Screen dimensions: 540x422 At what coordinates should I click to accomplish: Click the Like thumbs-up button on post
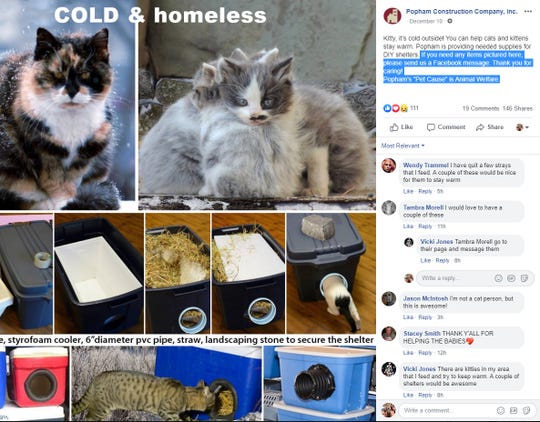coord(401,127)
